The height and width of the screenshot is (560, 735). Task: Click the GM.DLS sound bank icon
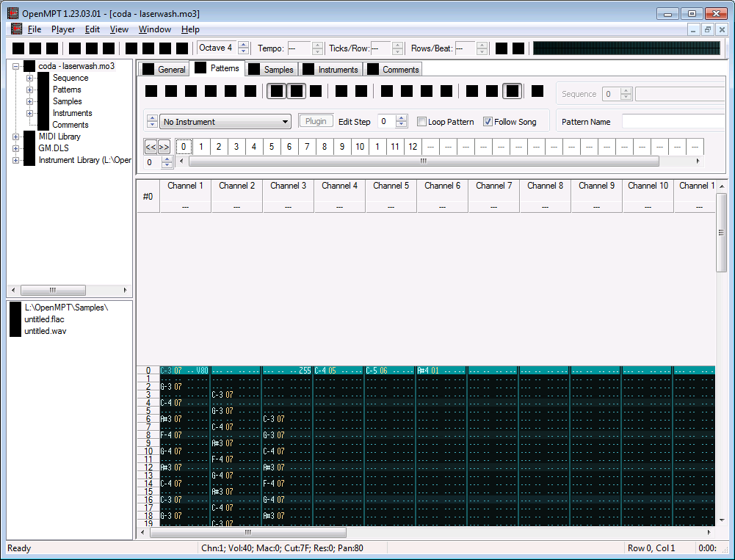[29, 148]
